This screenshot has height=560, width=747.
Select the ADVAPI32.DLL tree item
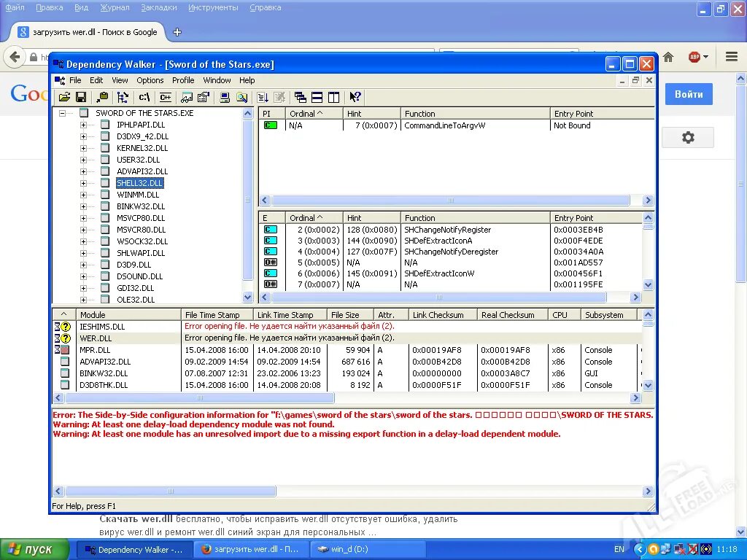click(142, 171)
